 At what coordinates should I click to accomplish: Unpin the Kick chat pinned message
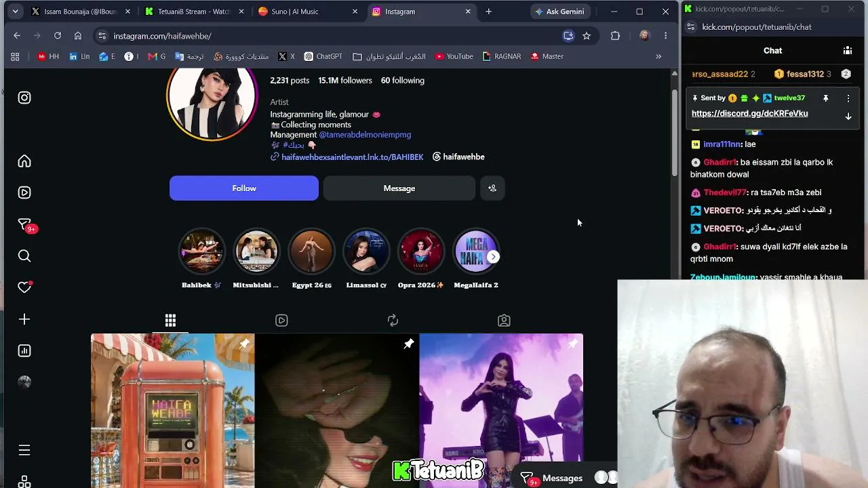pyautogui.click(x=825, y=98)
